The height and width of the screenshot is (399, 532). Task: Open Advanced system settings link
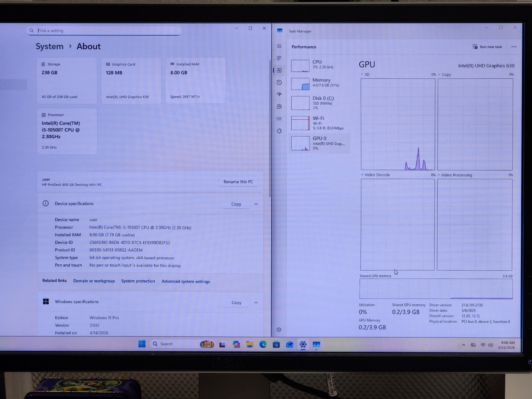click(x=186, y=281)
